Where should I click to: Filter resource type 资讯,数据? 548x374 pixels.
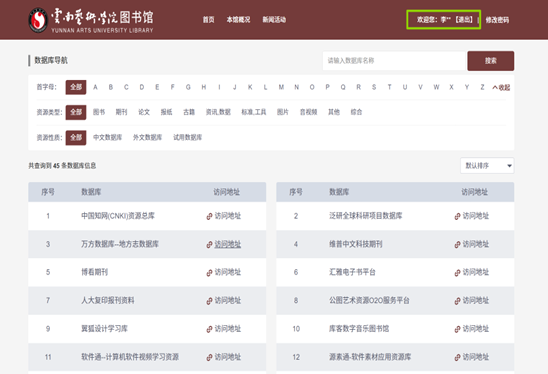tap(218, 112)
